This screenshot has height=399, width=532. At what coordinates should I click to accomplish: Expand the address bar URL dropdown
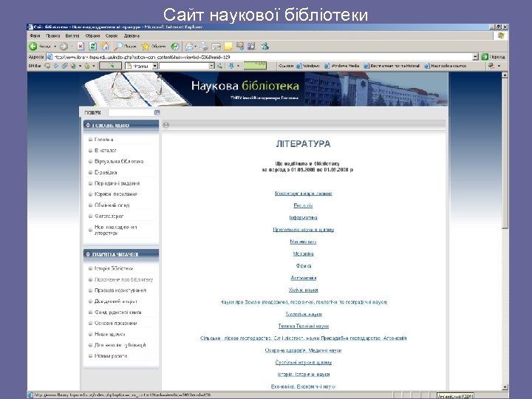click(x=475, y=57)
